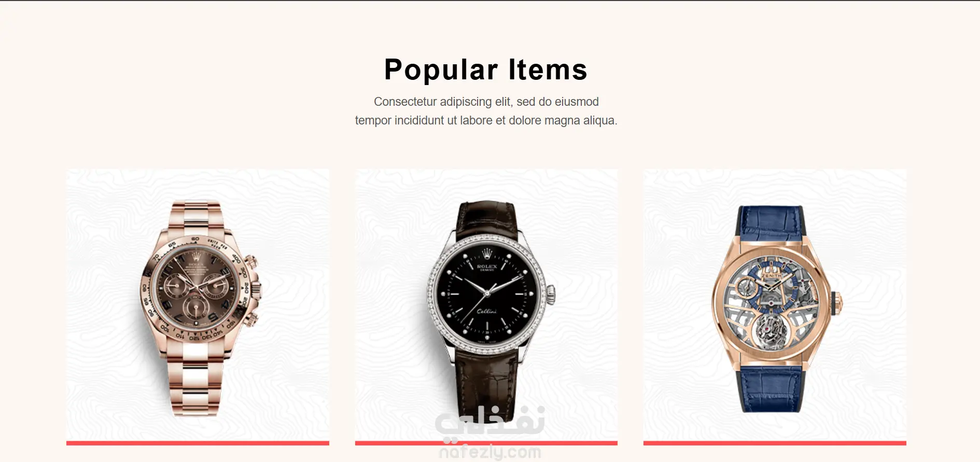Click the Popular Items heading

pyautogui.click(x=486, y=69)
